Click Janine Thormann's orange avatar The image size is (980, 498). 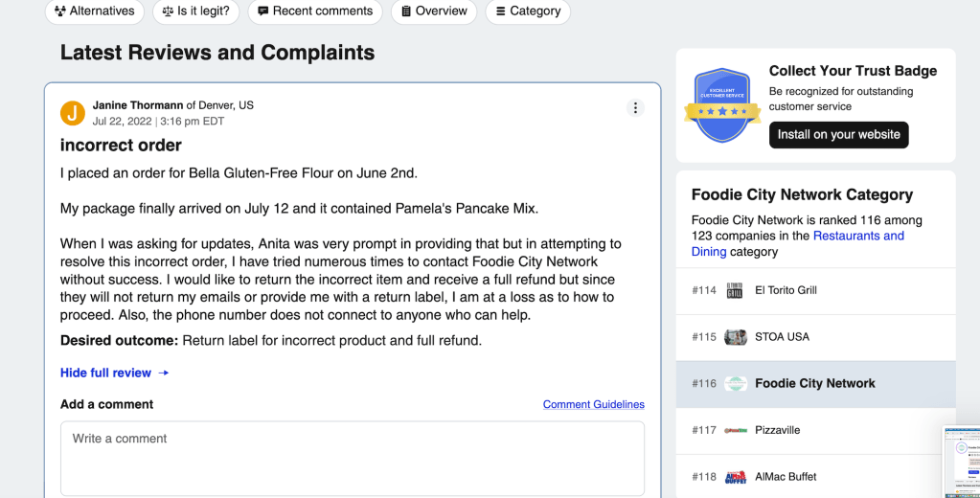click(73, 113)
